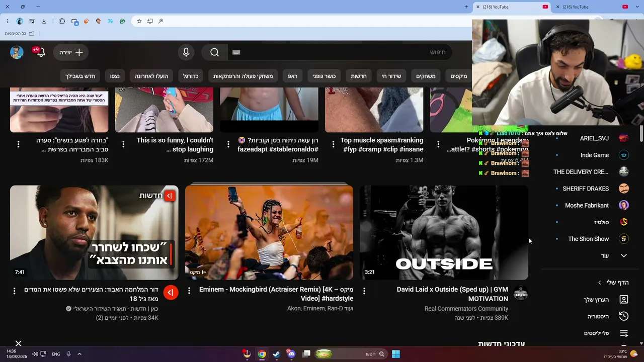Viewport: 644px width, 362px height.
Task: Open new browser tab with plus button
Action: [x=466, y=7]
